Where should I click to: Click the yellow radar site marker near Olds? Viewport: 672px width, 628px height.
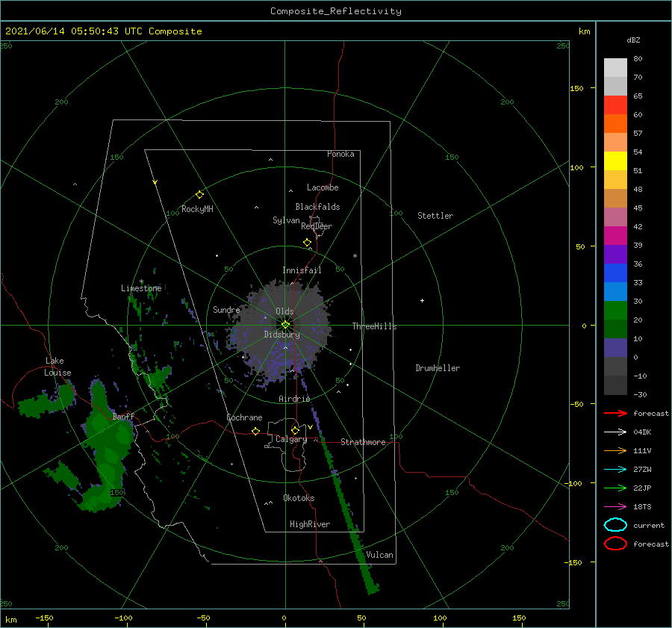pyautogui.click(x=285, y=325)
